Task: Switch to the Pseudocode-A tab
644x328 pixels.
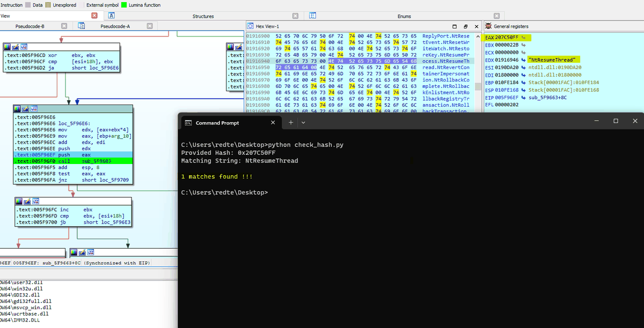Action: [x=115, y=26]
